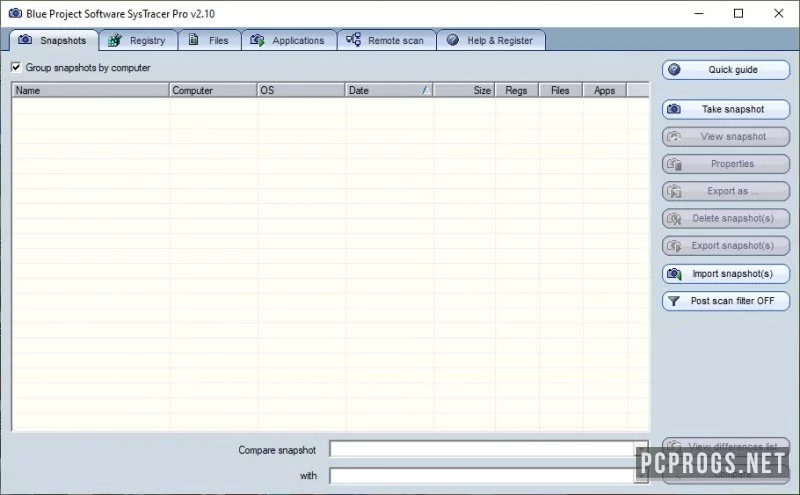Sort list by Name column header
Image resolution: width=800 pixels, height=495 pixels.
point(90,90)
